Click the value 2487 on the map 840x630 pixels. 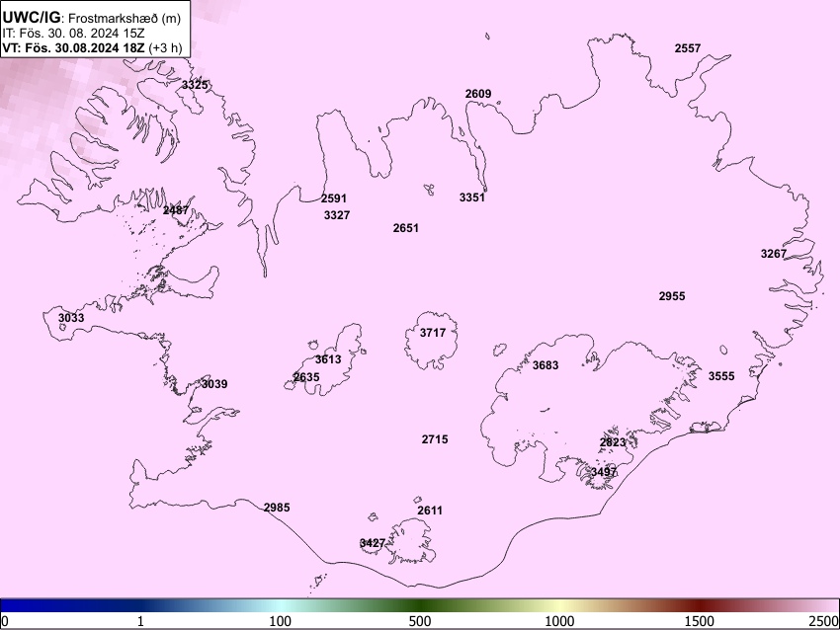click(x=176, y=209)
